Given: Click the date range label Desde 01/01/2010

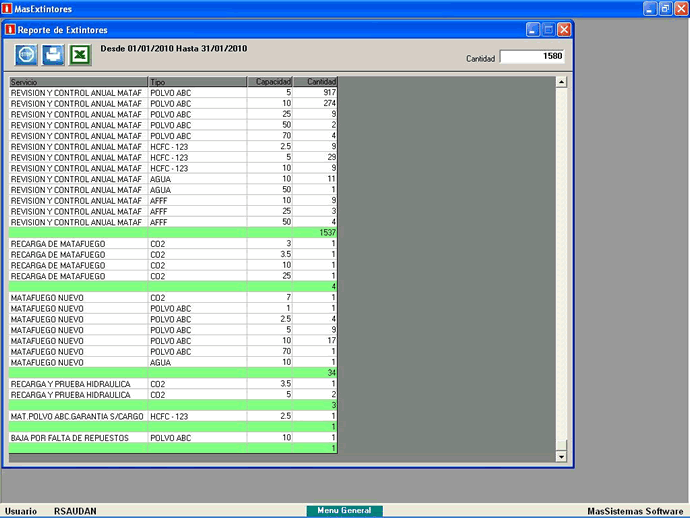Looking at the screenshot, I should click(x=174, y=48).
